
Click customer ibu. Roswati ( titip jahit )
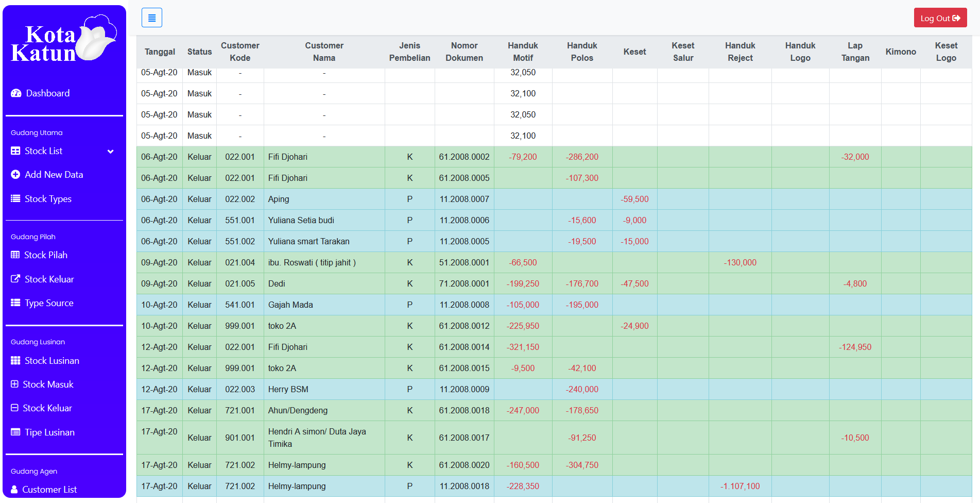(312, 262)
